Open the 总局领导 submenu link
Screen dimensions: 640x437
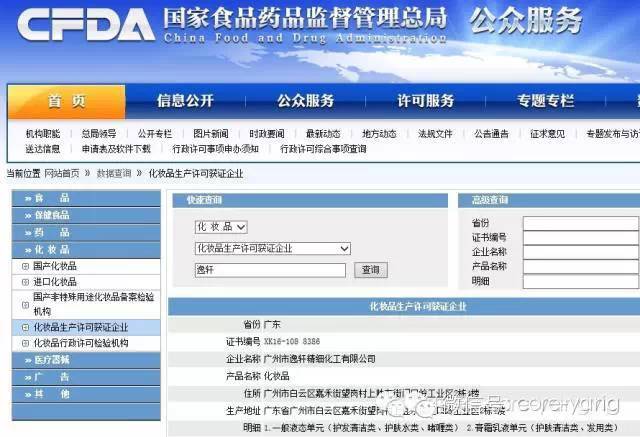[99, 134]
